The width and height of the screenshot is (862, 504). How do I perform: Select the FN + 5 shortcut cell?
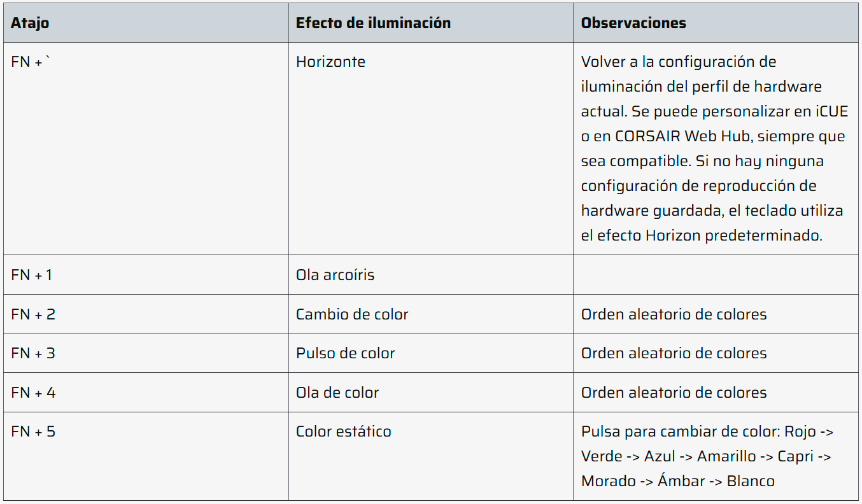[146, 456]
